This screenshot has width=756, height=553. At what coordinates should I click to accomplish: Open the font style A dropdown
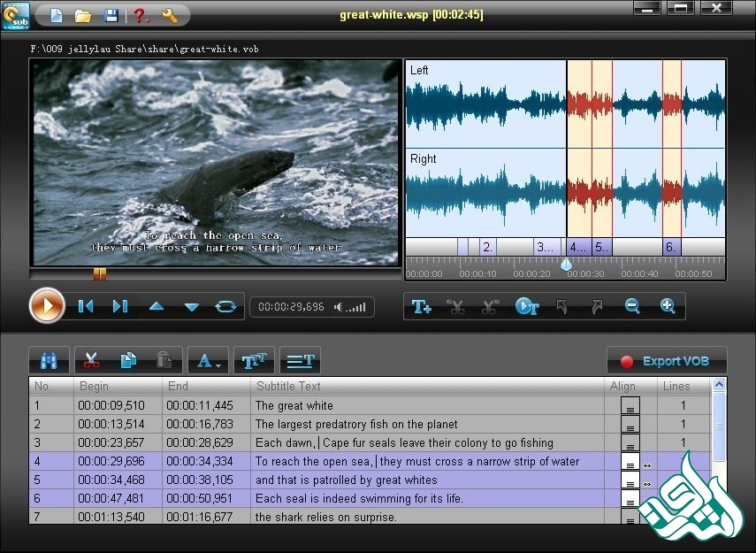(x=209, y=361)
